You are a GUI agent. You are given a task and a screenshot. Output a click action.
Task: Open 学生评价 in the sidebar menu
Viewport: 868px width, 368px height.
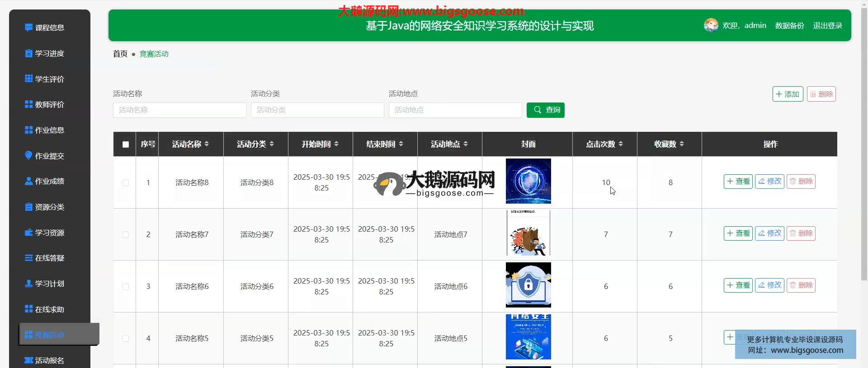[49, 79]
